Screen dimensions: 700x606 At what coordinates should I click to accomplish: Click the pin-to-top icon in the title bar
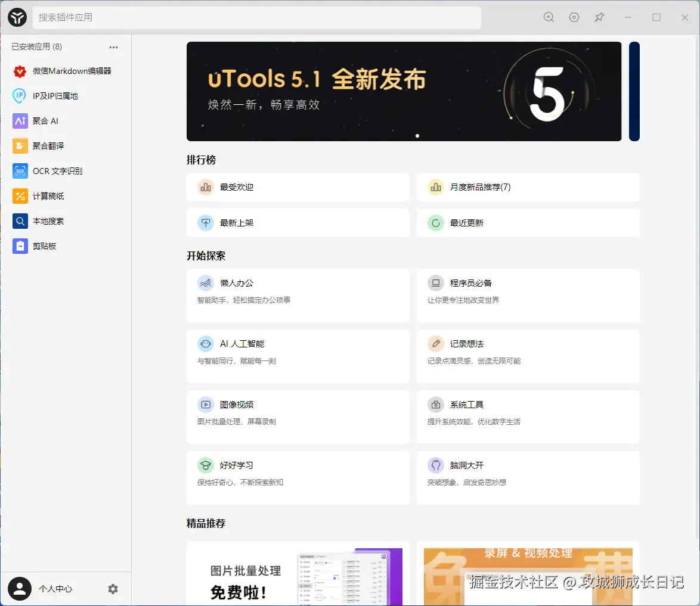click(x=599, y=17)
